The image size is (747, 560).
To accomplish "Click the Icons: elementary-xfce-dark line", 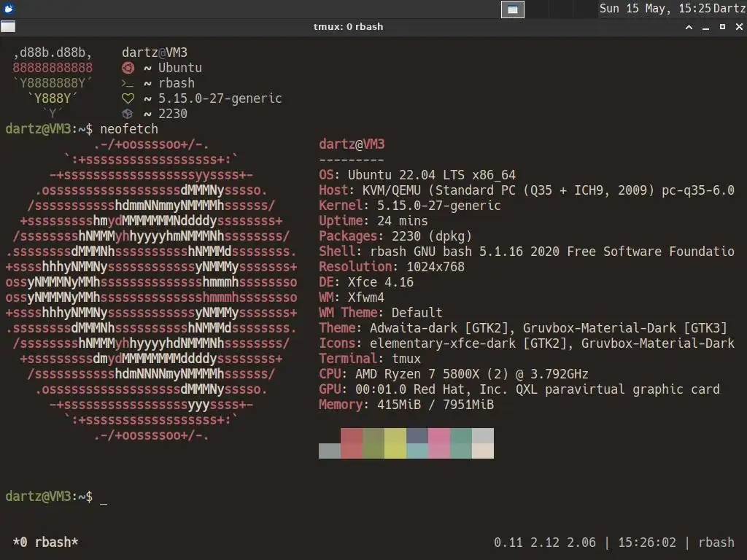I will pos(527,343).
